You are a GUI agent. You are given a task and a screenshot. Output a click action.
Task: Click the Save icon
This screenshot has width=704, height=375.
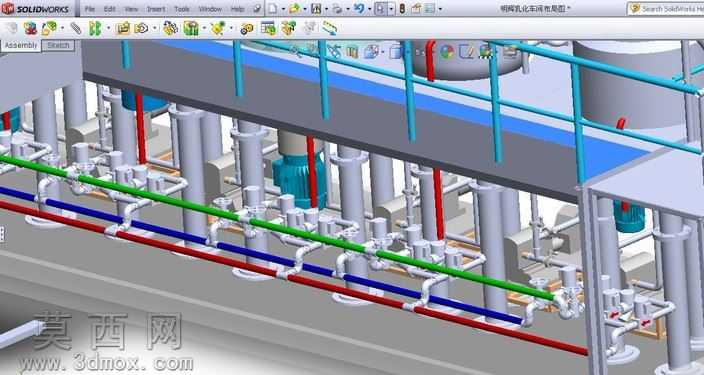(316, 9)
